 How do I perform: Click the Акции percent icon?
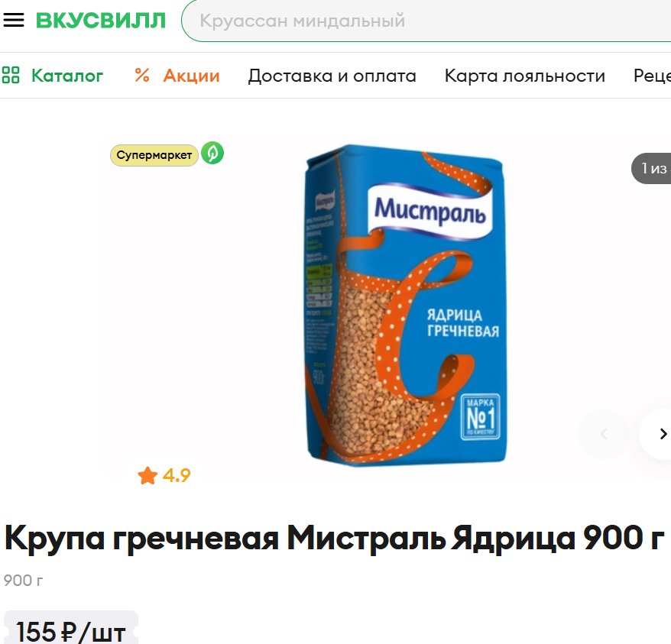pos(142,76)
